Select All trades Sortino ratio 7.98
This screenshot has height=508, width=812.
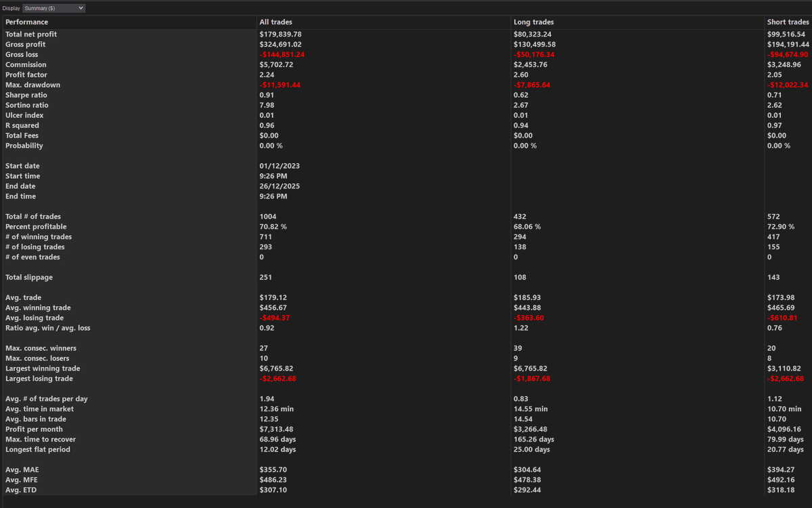267,105
